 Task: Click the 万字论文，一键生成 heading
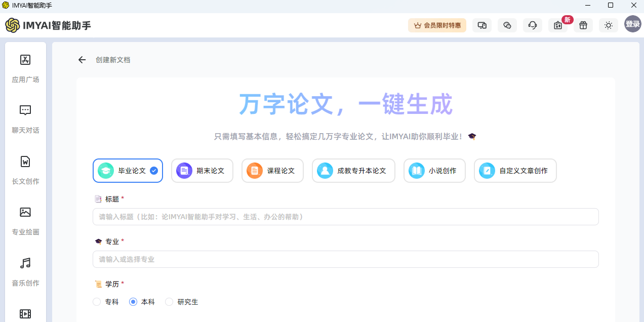(x=345, y=104)
